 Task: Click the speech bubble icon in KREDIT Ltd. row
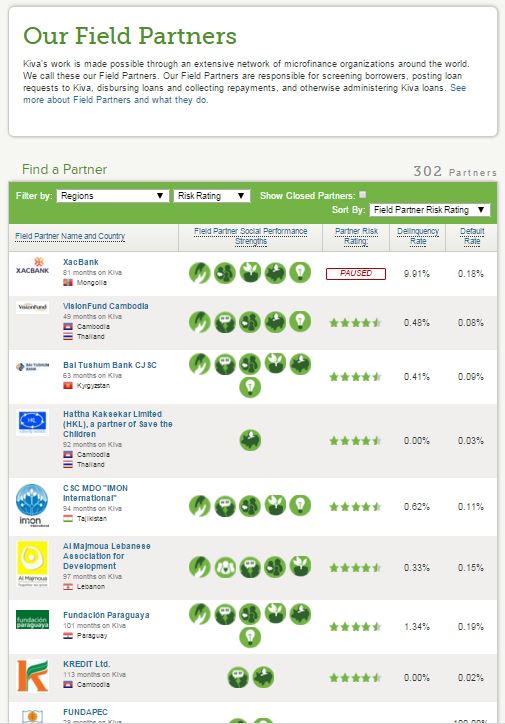[x=238, y=677]
